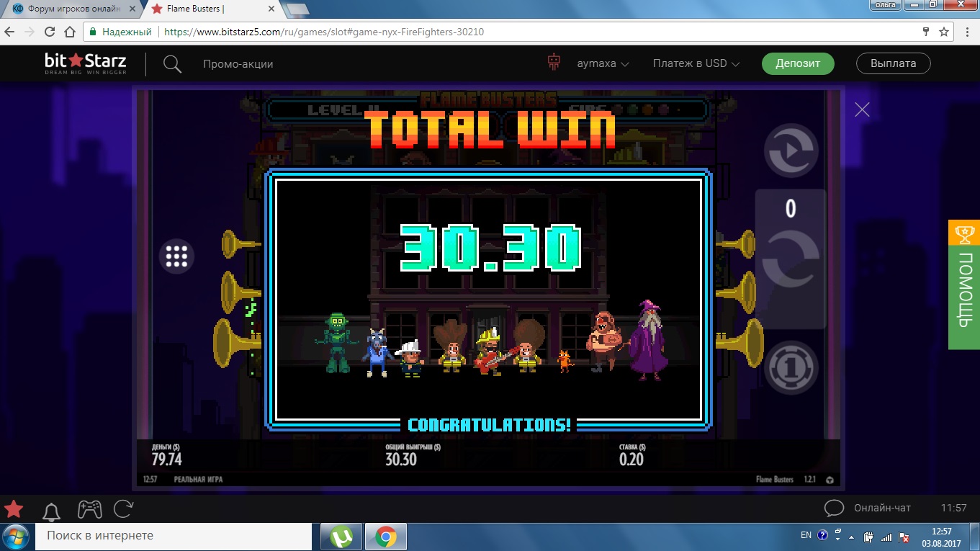Close the game overlay with the X

pos(862,109)
